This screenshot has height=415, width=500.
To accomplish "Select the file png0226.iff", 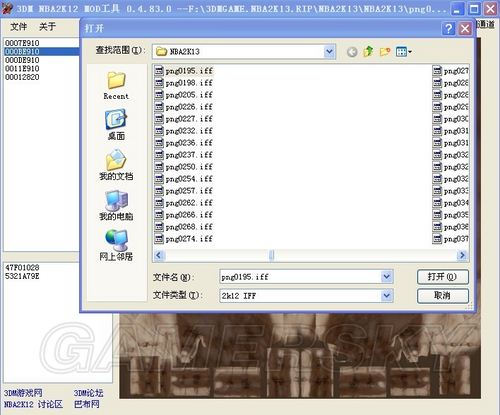I will (184, 107).
